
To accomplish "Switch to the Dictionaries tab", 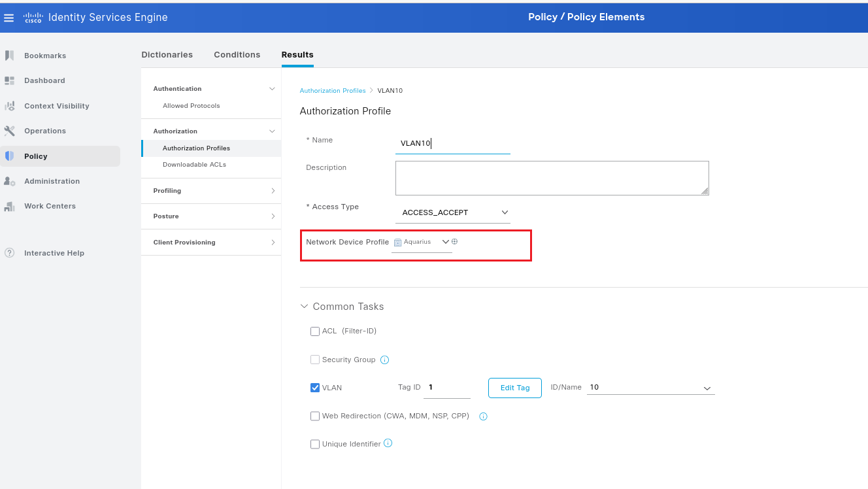I will coord(167,54).
